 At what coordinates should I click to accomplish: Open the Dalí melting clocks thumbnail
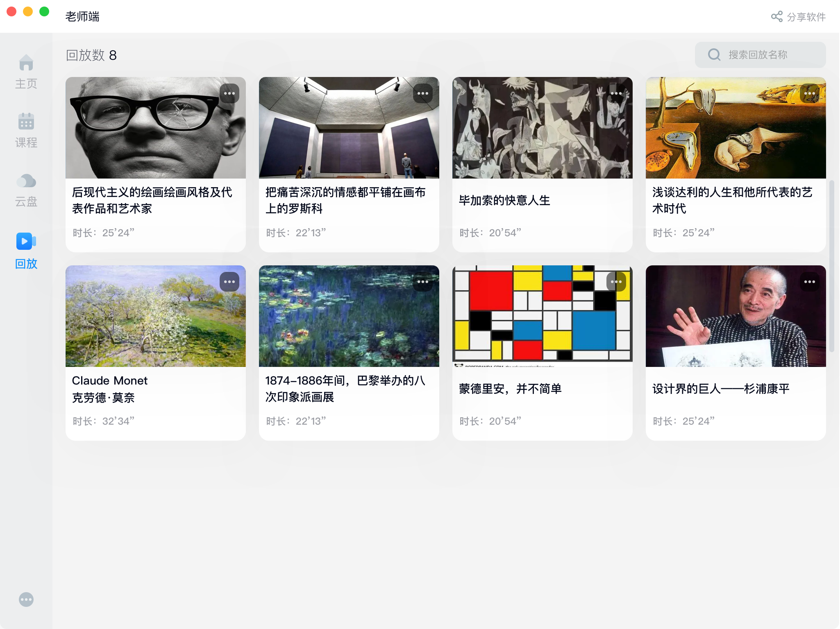coord(736,128)
